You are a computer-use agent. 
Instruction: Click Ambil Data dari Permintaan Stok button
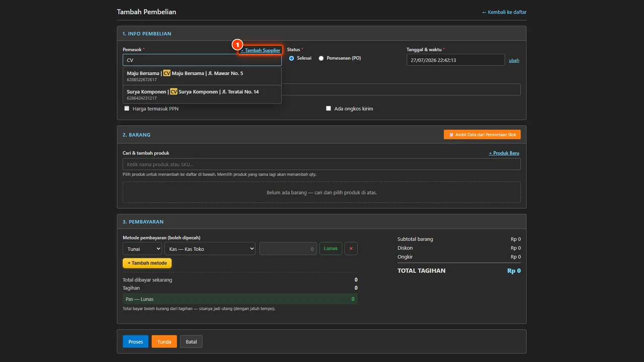coord(482,135)
